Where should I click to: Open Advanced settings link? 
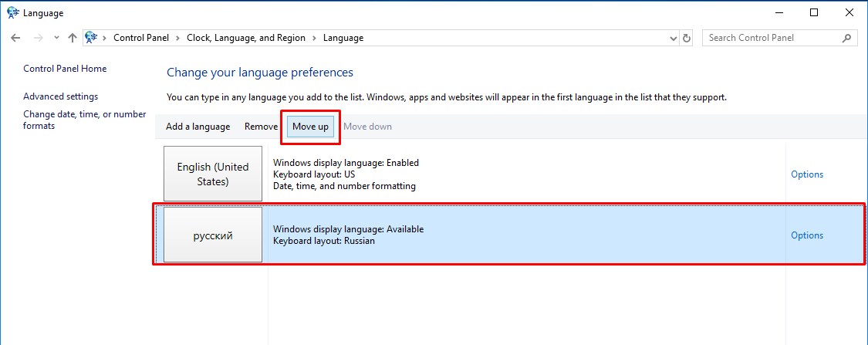click(x=60, y=96)
